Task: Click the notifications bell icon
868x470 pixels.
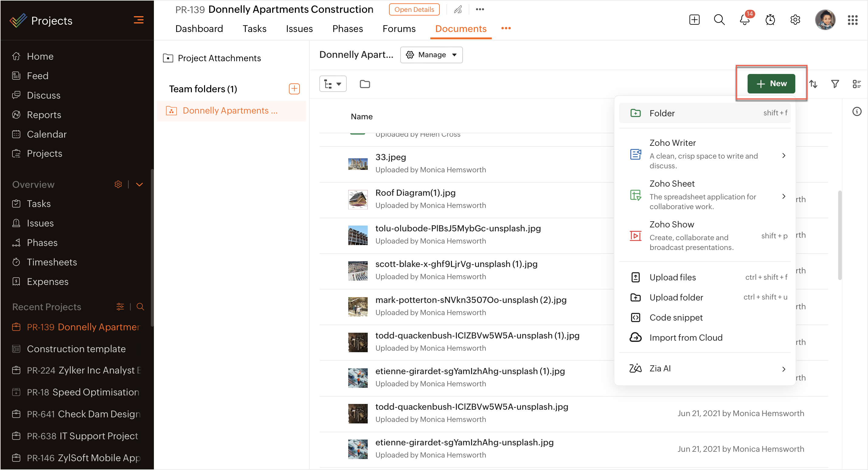Action: [x=744, y=20]
